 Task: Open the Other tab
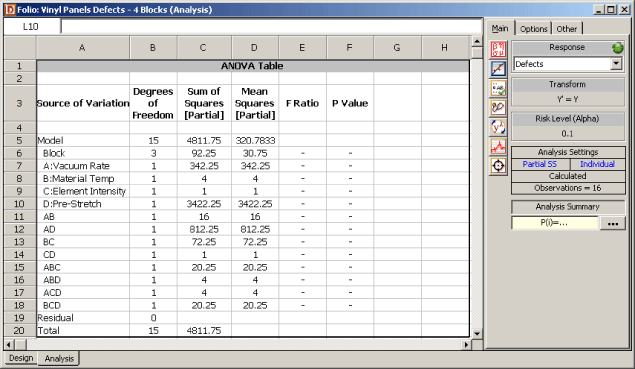tap(567, 29)
